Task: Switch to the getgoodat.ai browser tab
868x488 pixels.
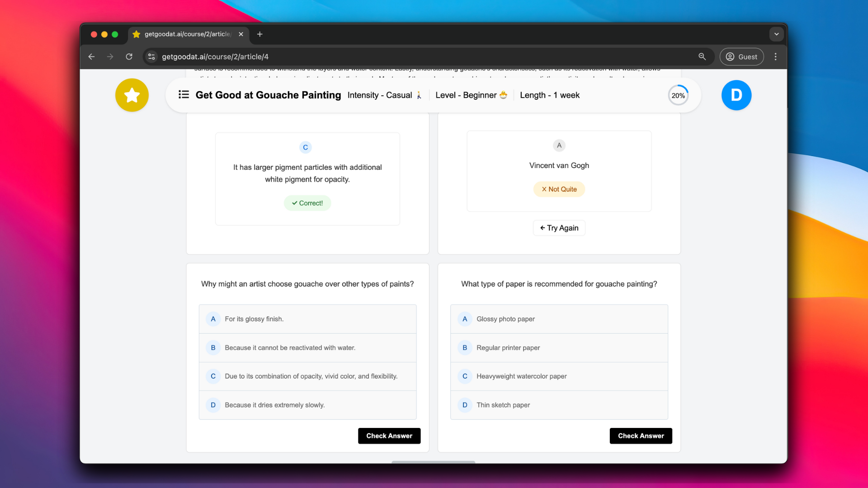Action: click(x=186, y=34)
